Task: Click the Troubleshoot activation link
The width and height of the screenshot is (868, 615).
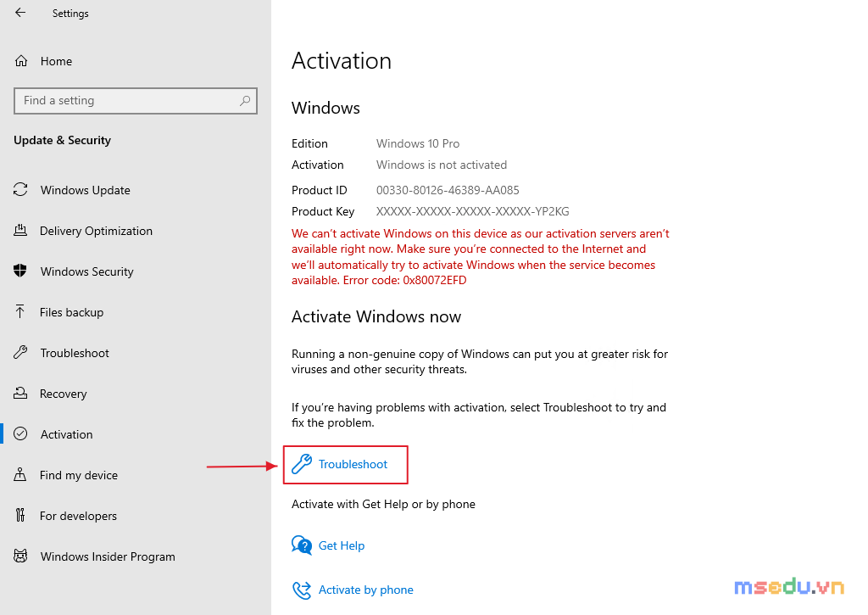Action: click(x=353, y=464)
